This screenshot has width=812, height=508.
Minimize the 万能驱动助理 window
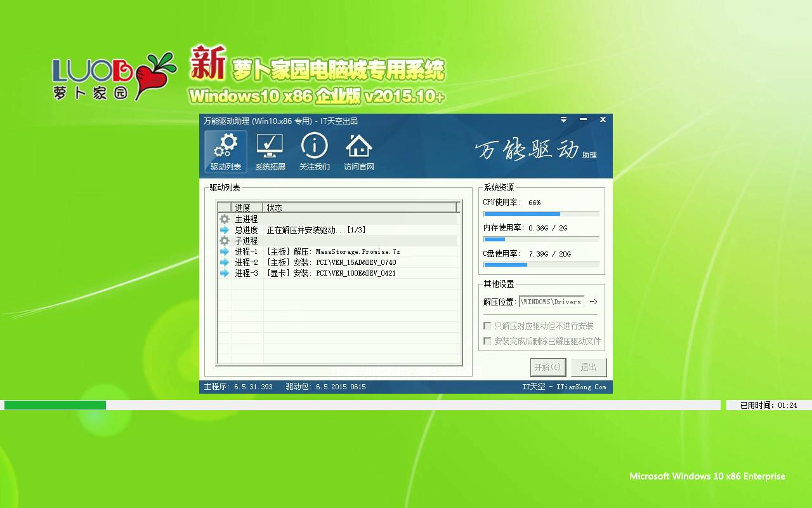(583, 119)
